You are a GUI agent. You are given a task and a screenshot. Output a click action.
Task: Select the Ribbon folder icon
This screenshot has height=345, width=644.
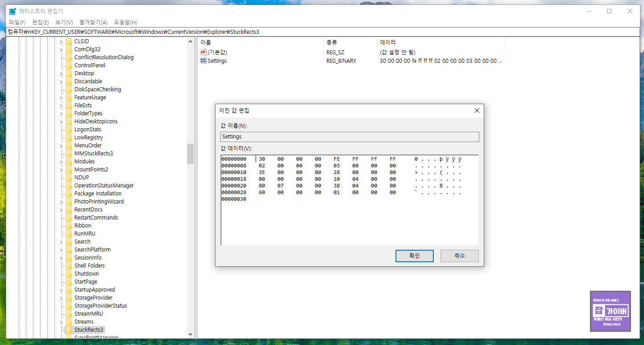[x=69, y=226]
